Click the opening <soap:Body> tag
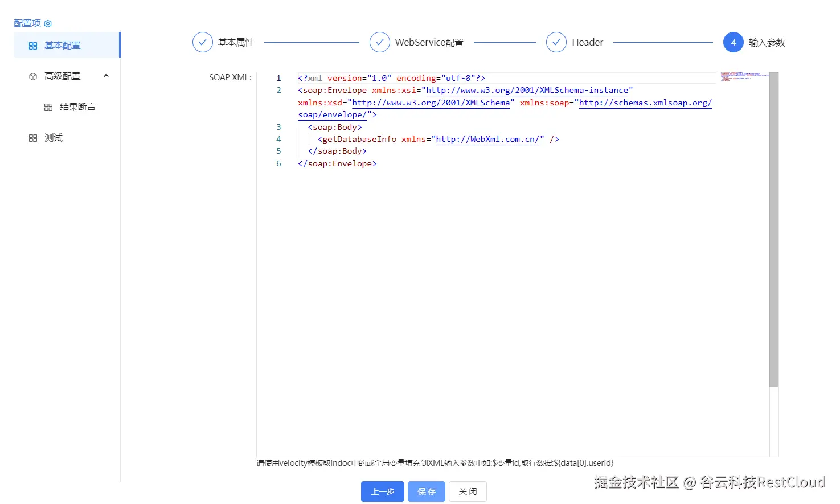Image resolution: width=840 pixels, height=504 pixels. 335,127
